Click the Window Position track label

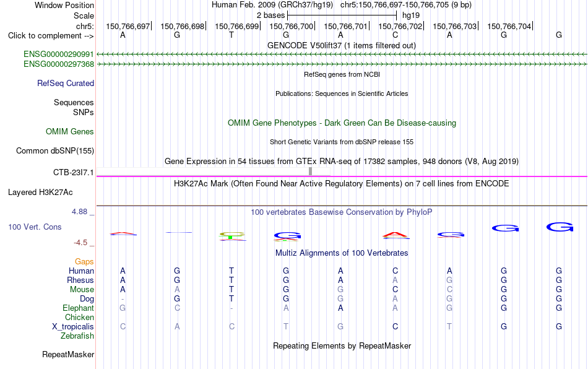pos(64,5)
